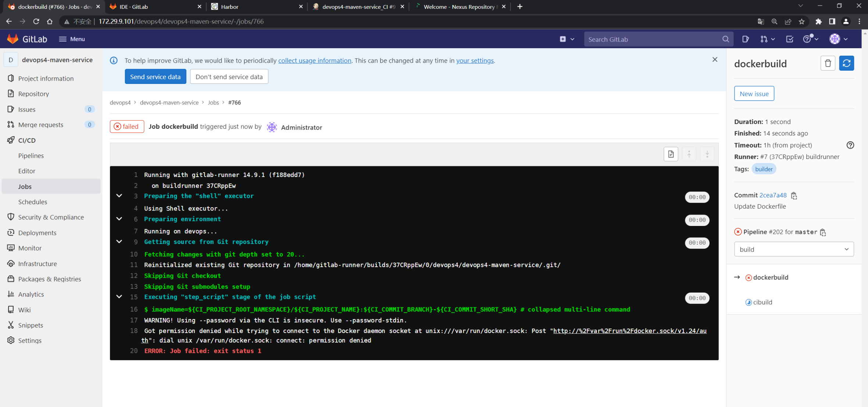Screen dimensions: 868x407
Task: Open a new browser tab
Action: tap(519, 7)
